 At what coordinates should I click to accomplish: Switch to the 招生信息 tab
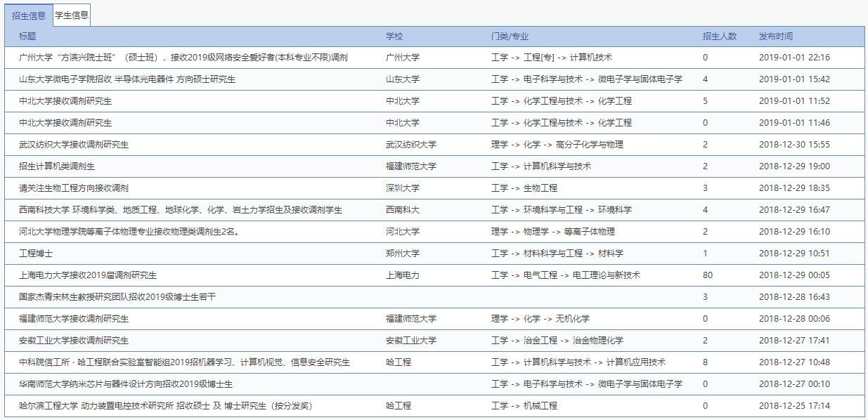coord(29,15)
